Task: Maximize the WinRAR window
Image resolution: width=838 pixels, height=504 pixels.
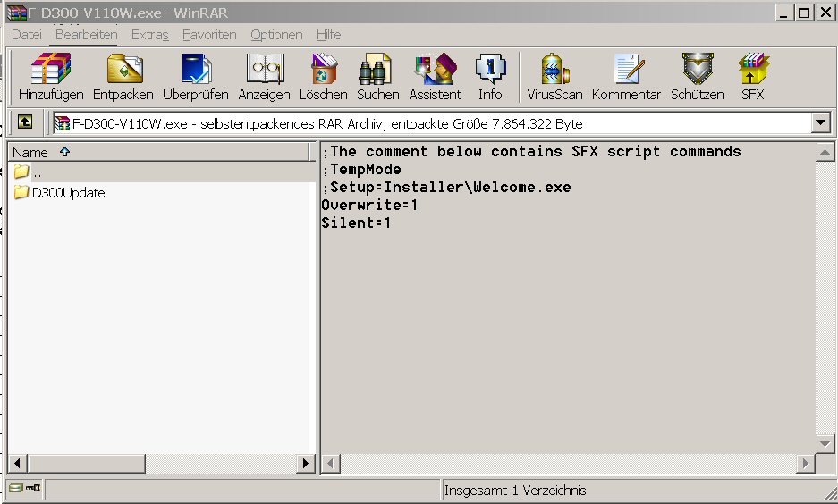Action: click(804, 13)
